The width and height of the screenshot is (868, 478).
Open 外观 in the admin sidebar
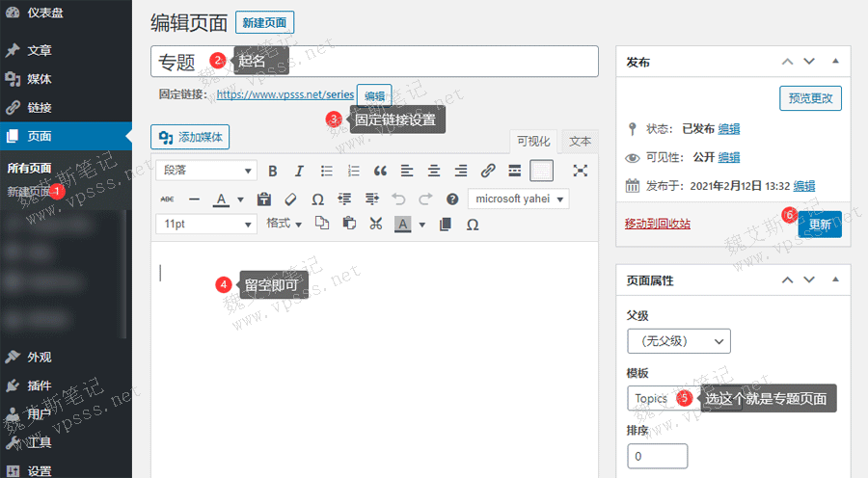pyautogui.click(x=40, y=357)
